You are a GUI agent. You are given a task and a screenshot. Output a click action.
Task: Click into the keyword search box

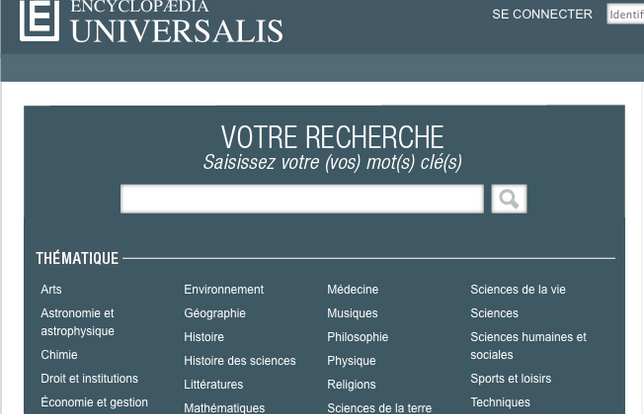pyautogui.click(x=302, y=199)
